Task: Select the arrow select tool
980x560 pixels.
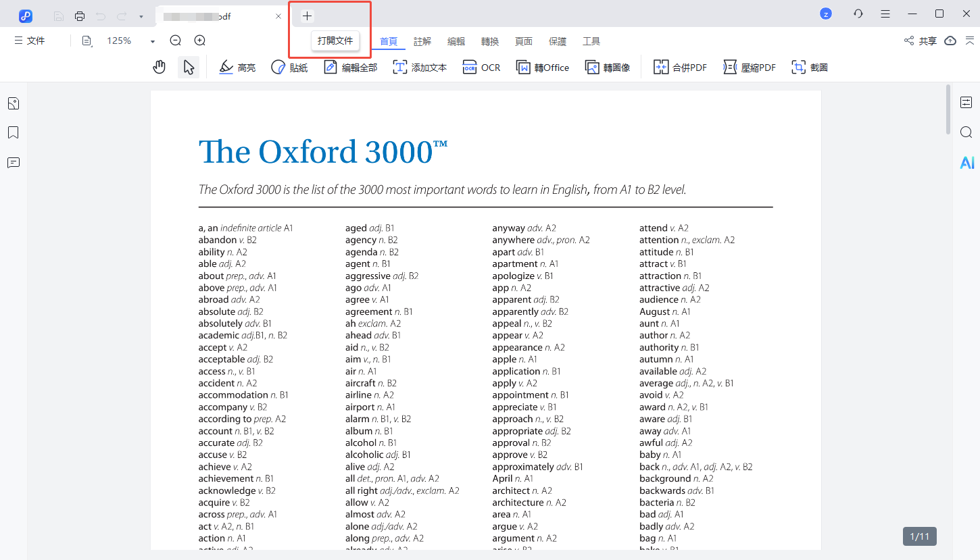Action: [x=189, y=67]
